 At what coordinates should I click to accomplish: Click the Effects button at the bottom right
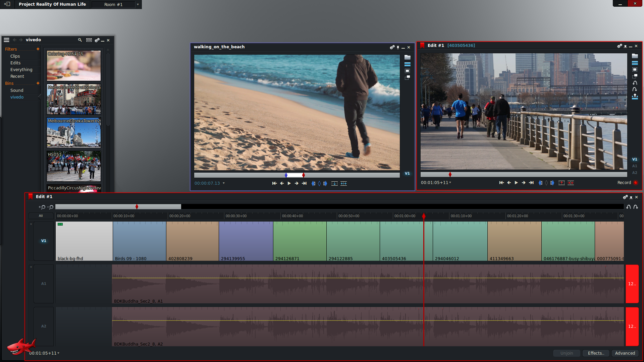(x=596, y=353)
